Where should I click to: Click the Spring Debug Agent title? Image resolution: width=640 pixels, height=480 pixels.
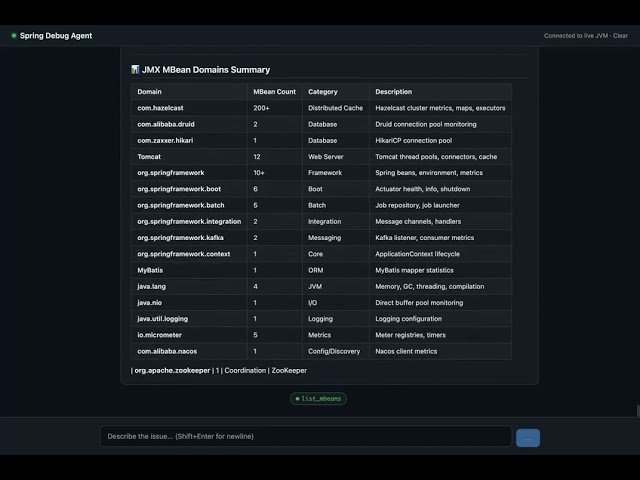click(56, 36)
